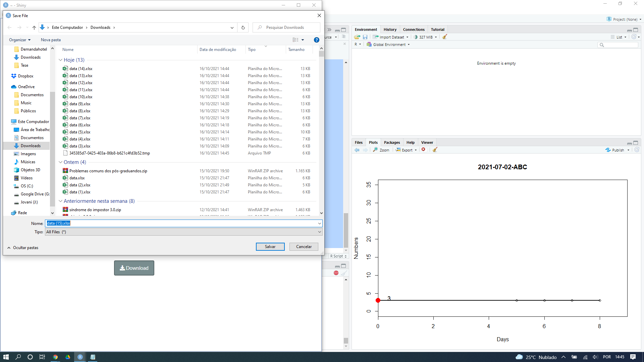Select the Environment tab in RStudio

click(366, 29)
